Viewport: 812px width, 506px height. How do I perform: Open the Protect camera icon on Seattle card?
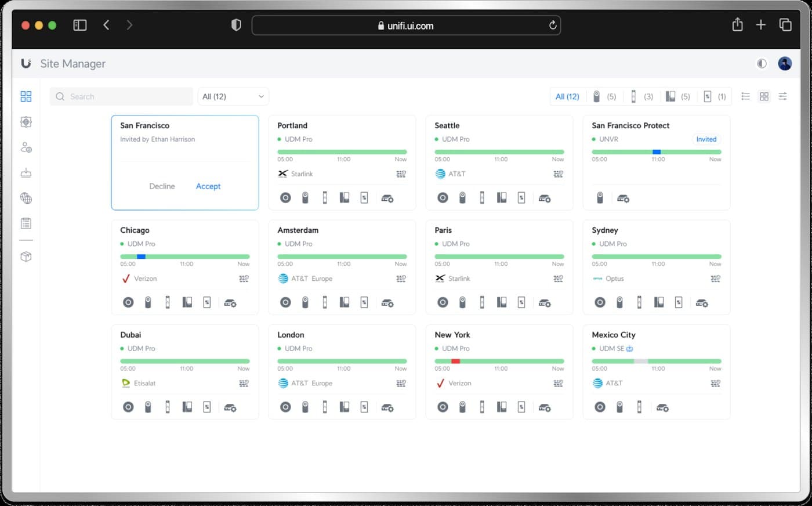coord(462,198)
